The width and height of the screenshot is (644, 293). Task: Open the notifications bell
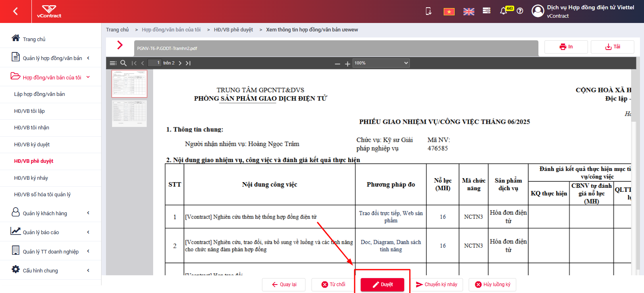click(x=503, y=11)
